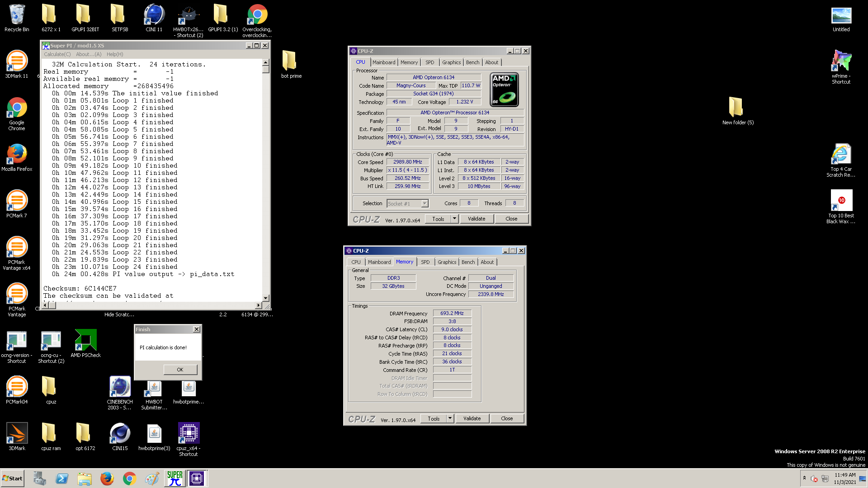Open the cpuz_x64 shortcut icon
The image size is (868, 488).
pos(189,440)
